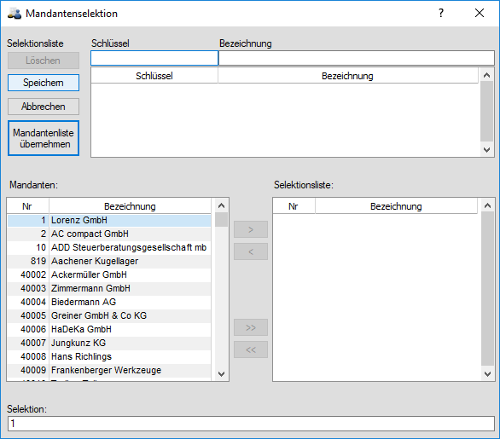Screen dimensions: 500x439
Task: Remove all clients with << button
Action: (x=251, y=350)
